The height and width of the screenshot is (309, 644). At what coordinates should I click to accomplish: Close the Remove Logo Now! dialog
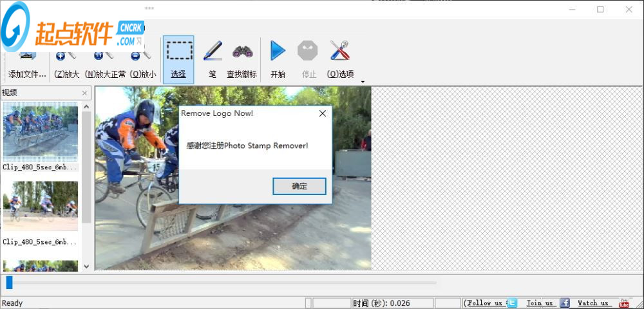click(323, 114)
